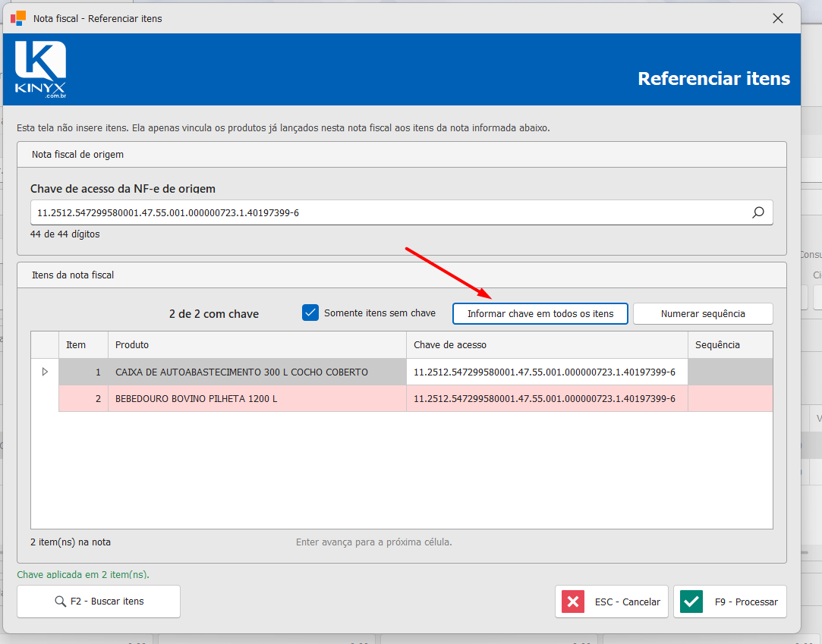Click item number 2 cell
The width and height of the screenshot is (822, 644).
(83, 399)
